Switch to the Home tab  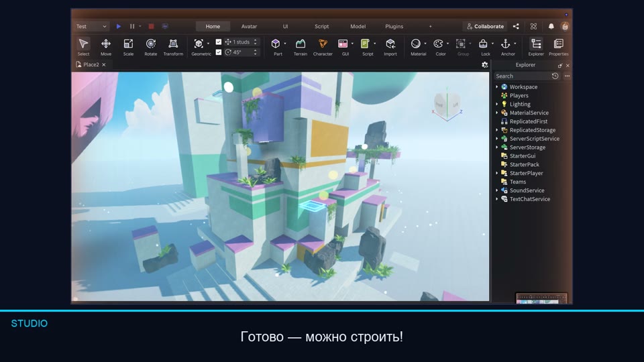point(213,26)
